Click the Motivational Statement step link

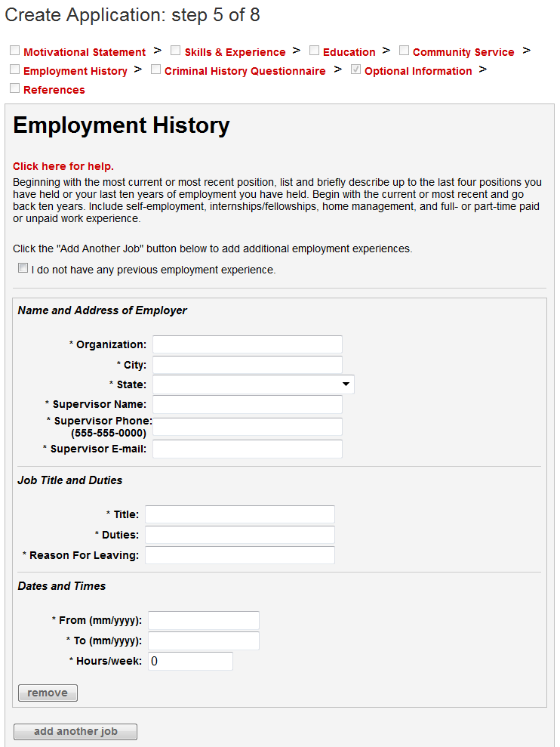click(85, 52)
